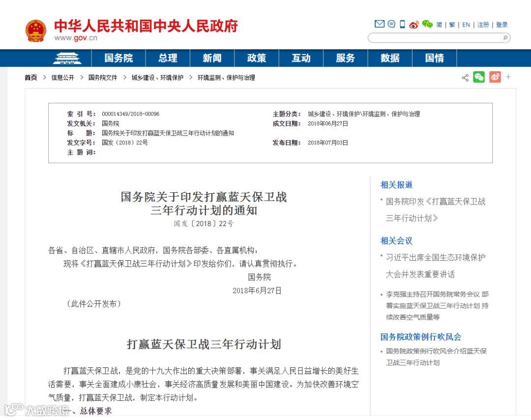Switch to simplified Chinese 简
This screenshot has width=531, height=420.
(x=439, y=25)
